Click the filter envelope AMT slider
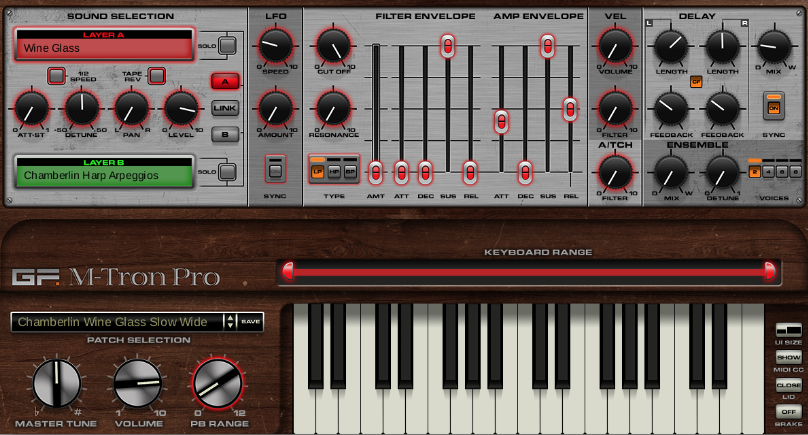This screenshot has width=808, height=435. click(376, 173)
